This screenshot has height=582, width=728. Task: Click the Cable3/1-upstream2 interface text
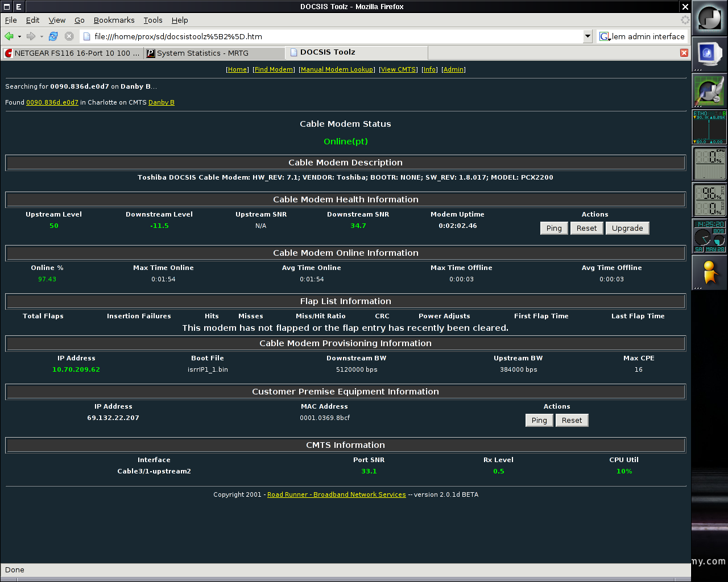[154, 471]
